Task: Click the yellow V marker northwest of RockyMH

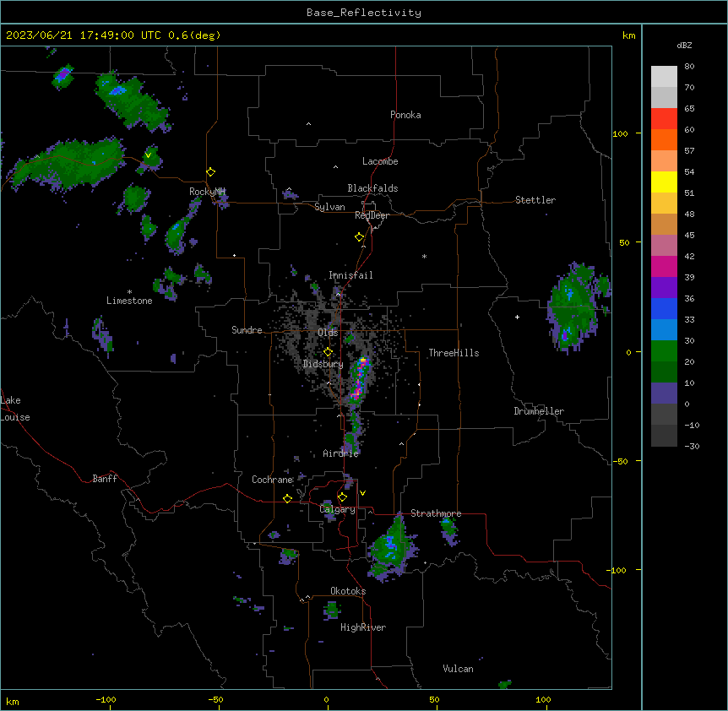Action: pyautogui.click(x=148, y=155)
